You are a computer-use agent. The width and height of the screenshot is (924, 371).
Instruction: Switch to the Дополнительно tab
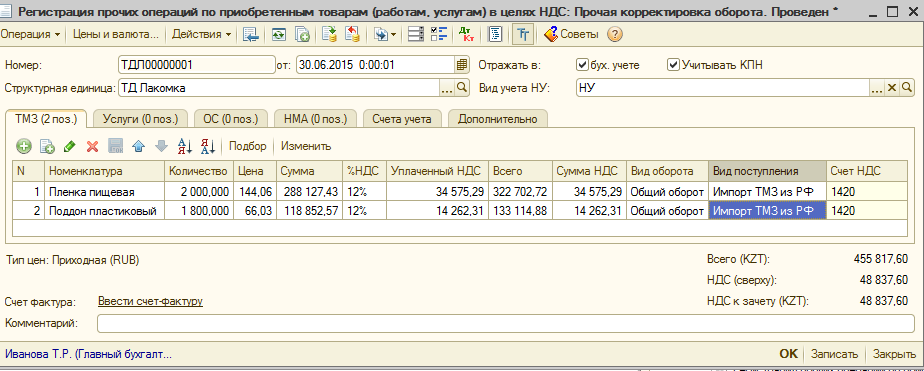click(498, 119)
